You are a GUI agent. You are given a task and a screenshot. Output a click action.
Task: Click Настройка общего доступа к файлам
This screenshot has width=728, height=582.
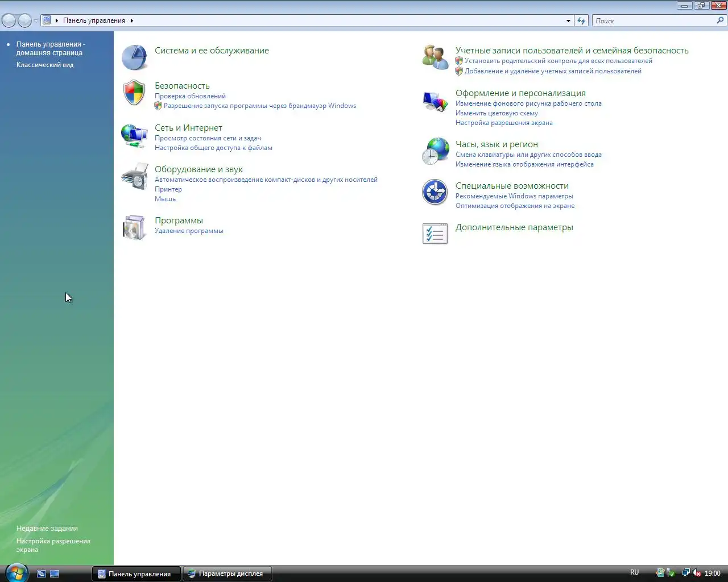click(x=213, y=148)
